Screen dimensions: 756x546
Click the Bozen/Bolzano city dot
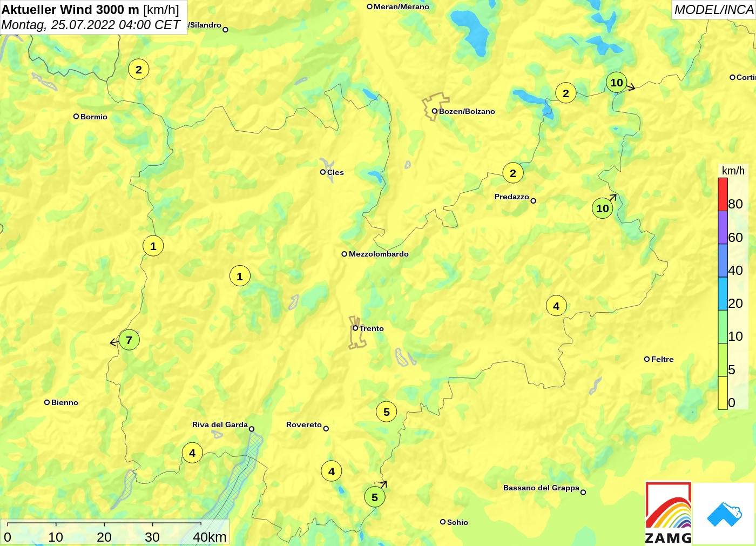pyautogui.click(x=434, y=111)
